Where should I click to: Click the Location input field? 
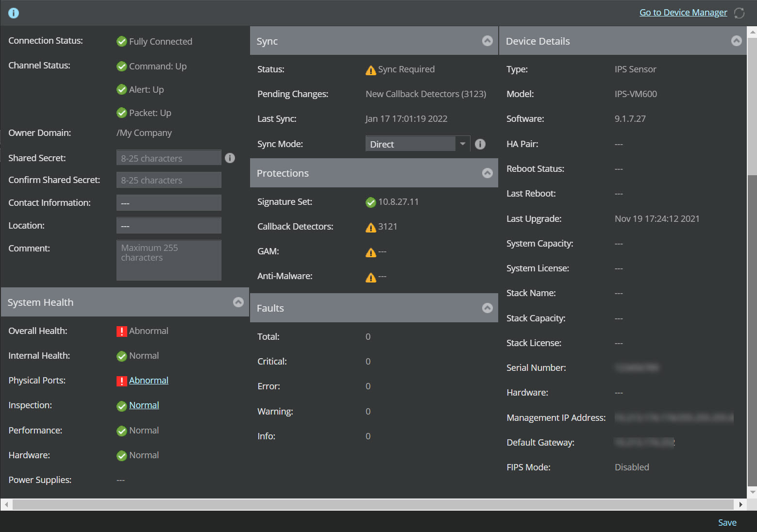coord(169,225)
